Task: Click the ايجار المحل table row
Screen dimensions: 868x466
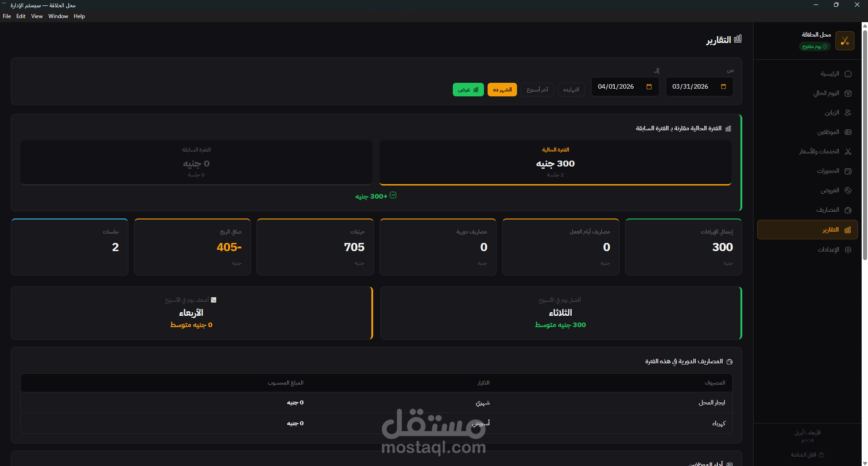Action: click(376, 403)
